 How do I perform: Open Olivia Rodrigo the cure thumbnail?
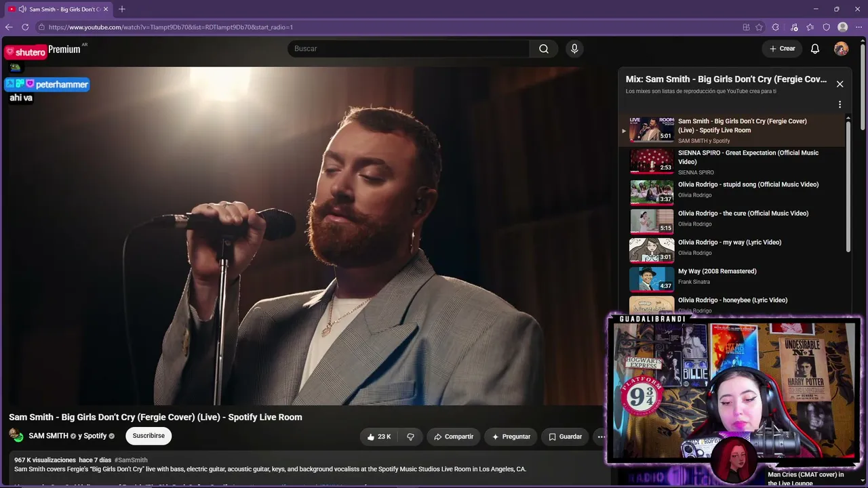point(652,221)
